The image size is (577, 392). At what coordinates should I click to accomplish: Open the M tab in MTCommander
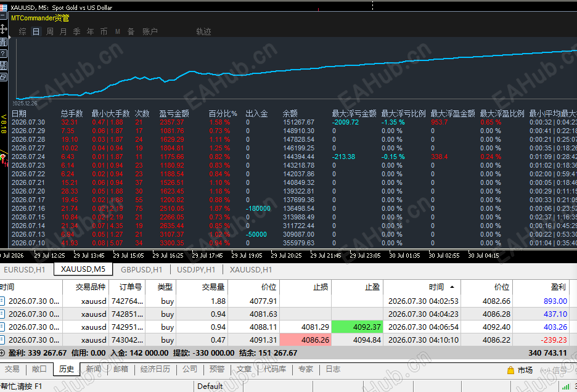[117, 31]
